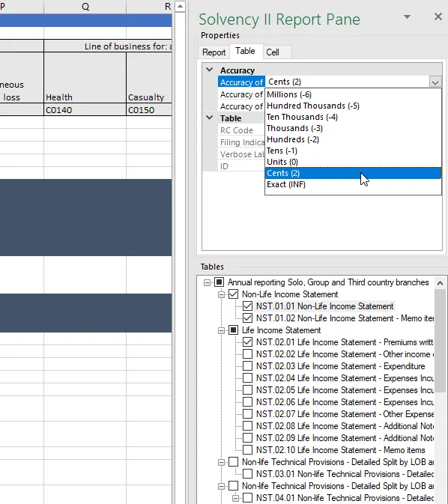Close the Solvency II Report Pane
Screen dimensions: 448x504
tap(438, 16)
